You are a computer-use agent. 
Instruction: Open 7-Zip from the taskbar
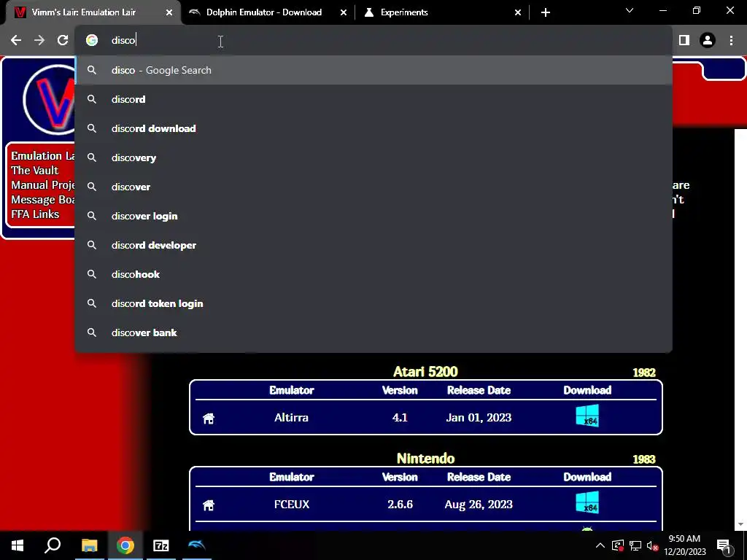tap(161, 545)
